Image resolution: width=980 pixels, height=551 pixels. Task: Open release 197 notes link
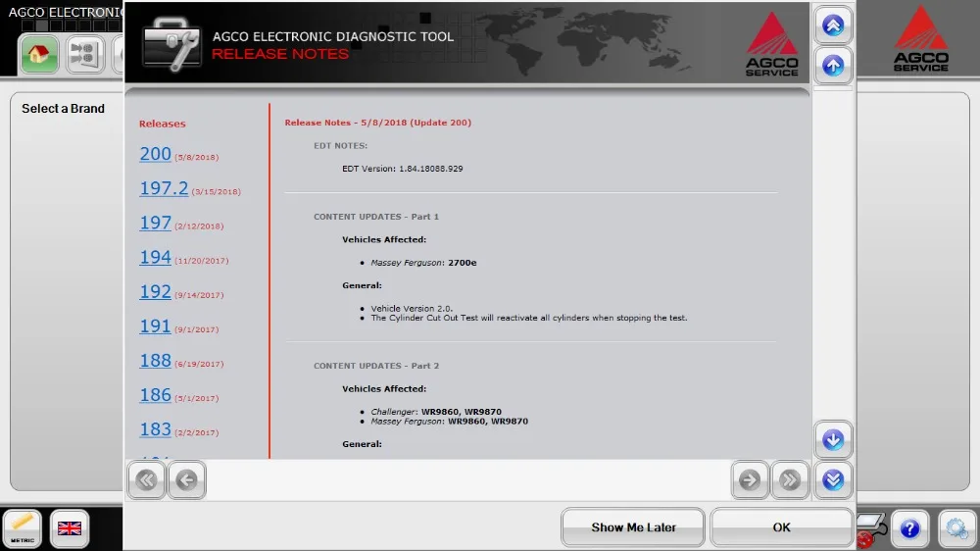(155, 223)
